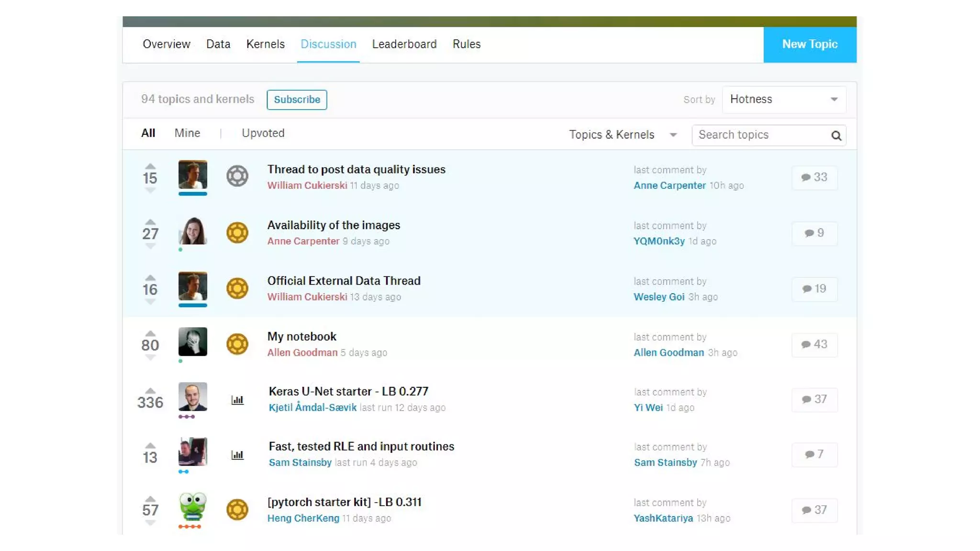The image size is (980, 551).
Task: Open comments bubble showing 33 comments
Action: (x=814, y=177)
